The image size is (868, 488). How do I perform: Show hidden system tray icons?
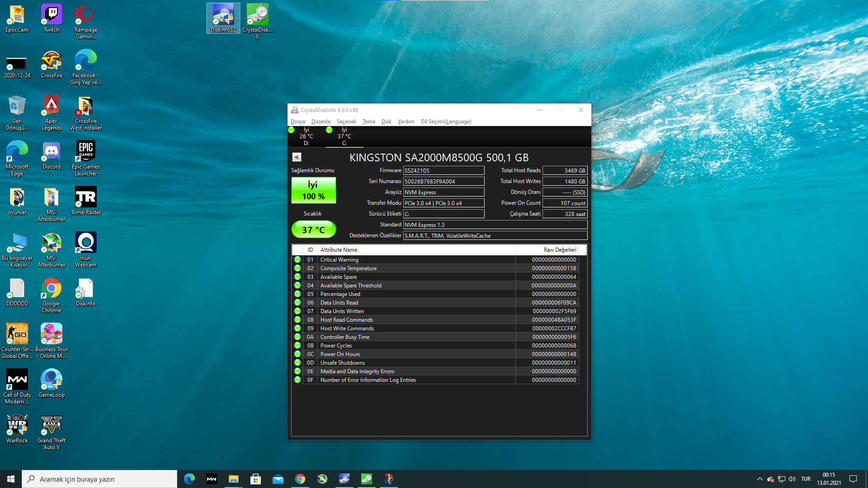coord(759,479)
